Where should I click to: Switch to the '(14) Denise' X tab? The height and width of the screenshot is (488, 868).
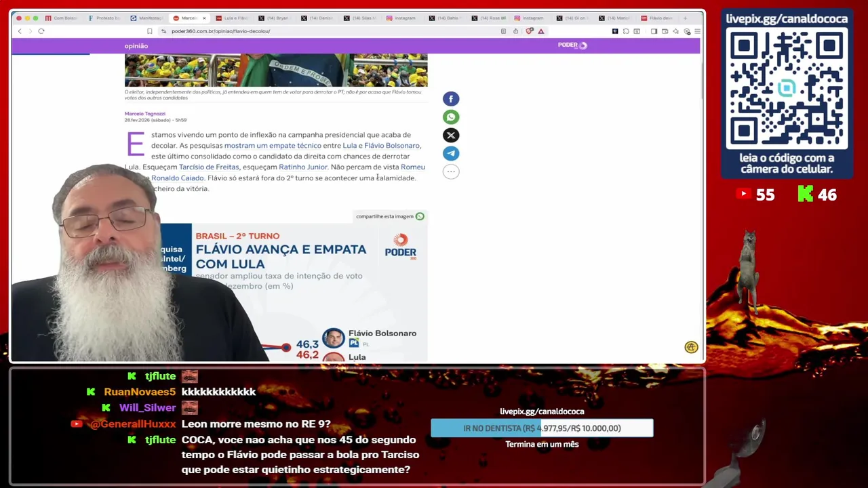[317, 18]
